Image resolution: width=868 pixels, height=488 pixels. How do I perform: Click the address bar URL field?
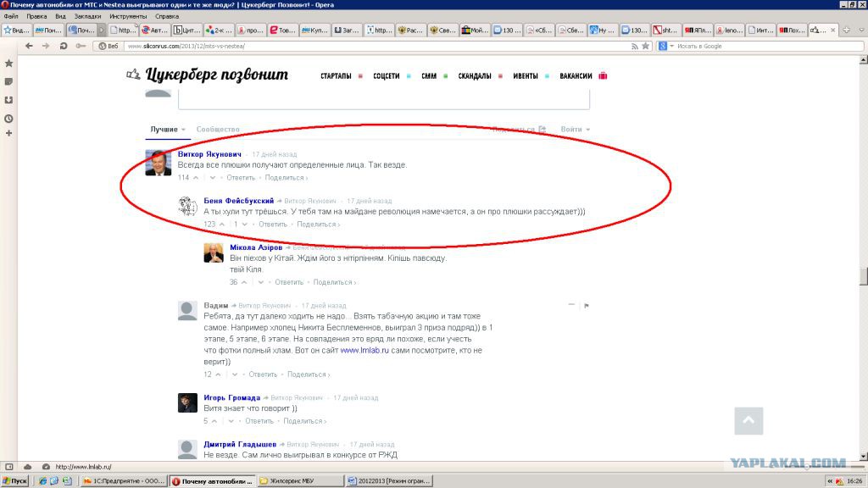pos(376,47)
